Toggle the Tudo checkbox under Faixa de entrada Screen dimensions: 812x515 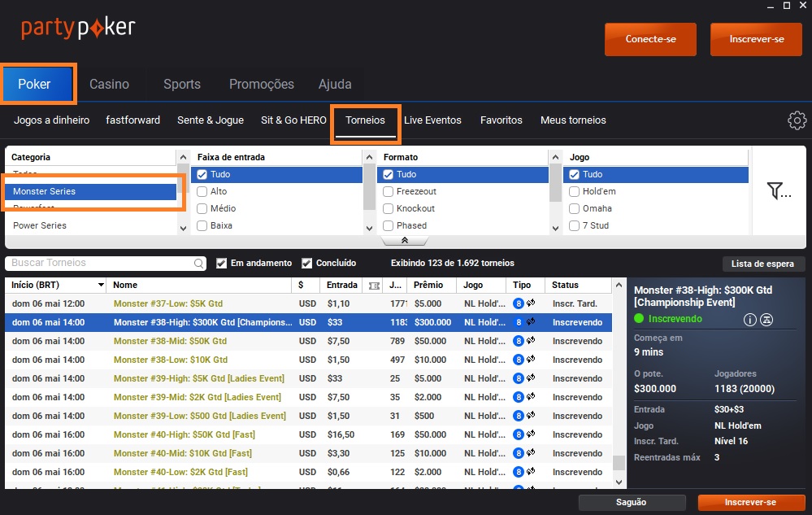click(202, 175)
